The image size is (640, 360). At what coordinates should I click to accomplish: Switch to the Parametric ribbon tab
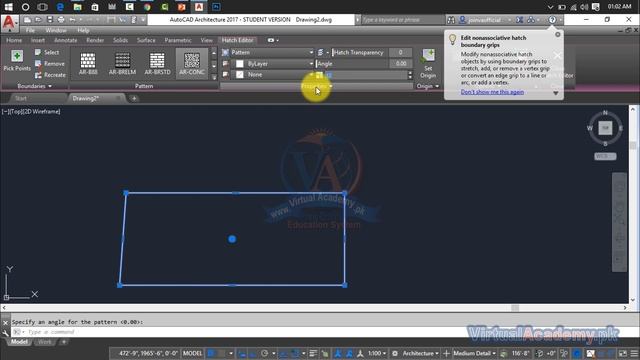pos(178,40)
